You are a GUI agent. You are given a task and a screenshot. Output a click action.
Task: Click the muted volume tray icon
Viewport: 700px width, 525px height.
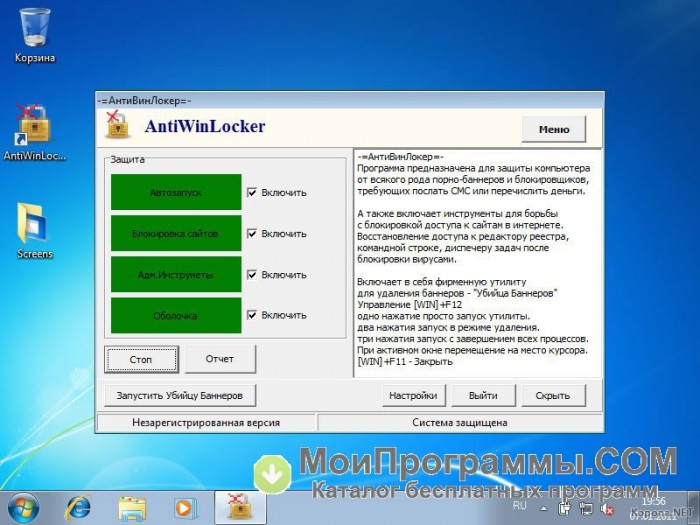click(607, 509)
